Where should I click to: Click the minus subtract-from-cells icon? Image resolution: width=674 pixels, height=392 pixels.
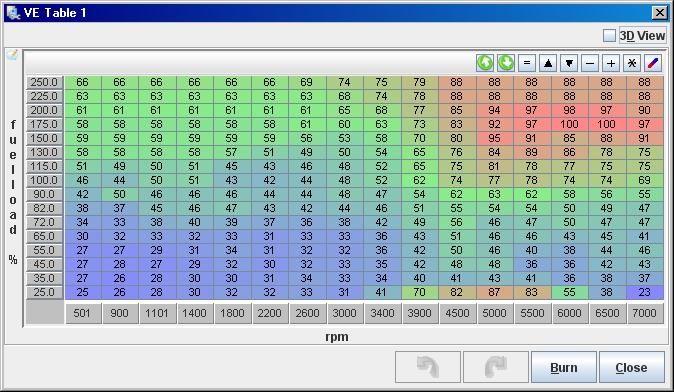tap(590, 63)
